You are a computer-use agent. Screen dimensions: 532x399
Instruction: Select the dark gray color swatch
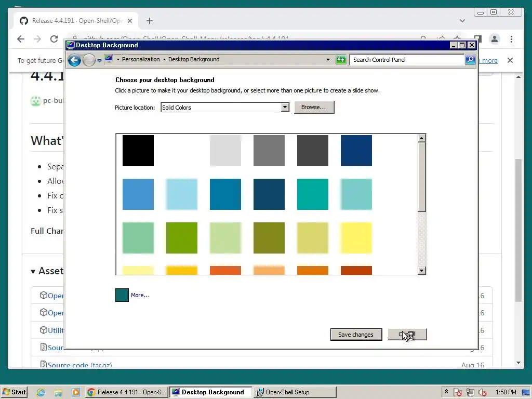coord(312,151)
